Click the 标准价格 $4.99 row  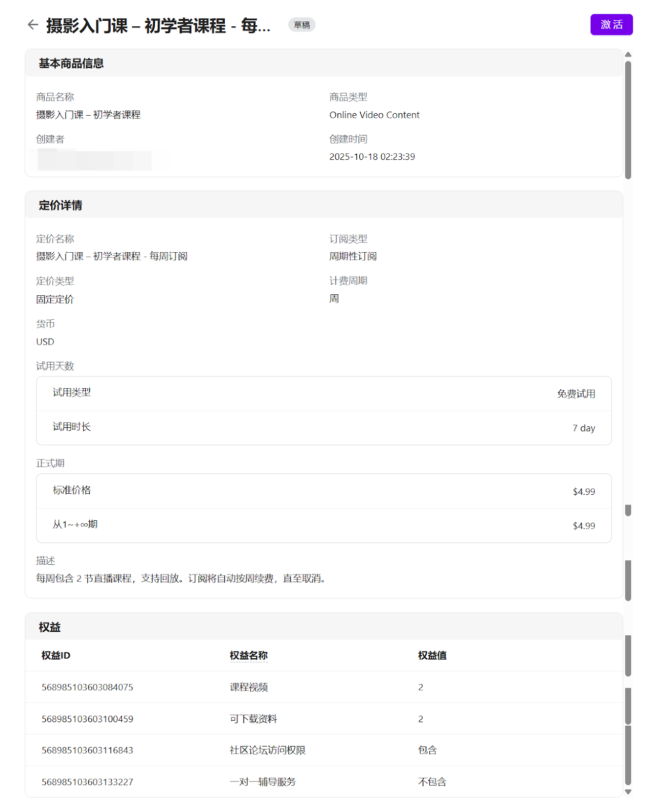click(324, 491)
